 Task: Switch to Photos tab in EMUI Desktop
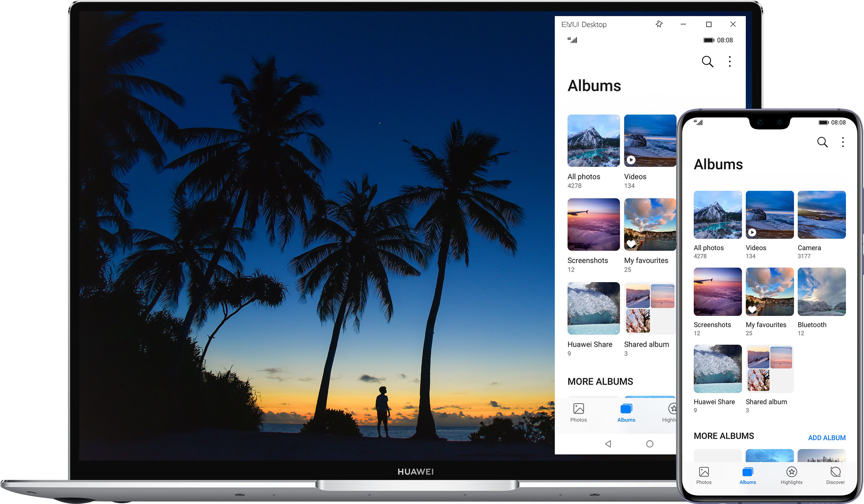coord(578,413)
